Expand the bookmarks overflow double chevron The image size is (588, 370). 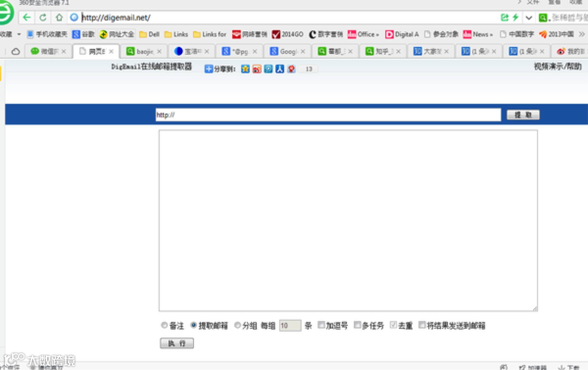click(x=582, y=34)
